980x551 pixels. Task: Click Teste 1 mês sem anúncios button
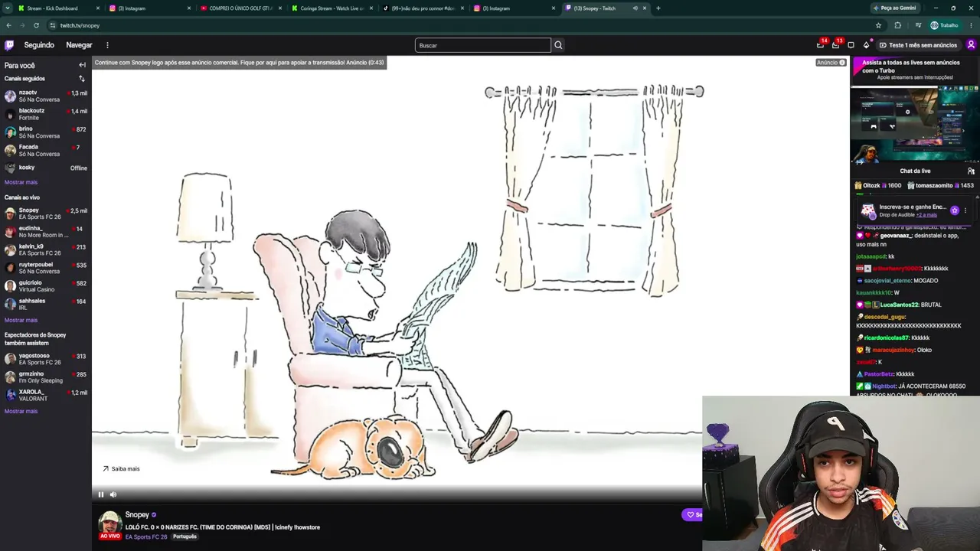tap(918, 45)
